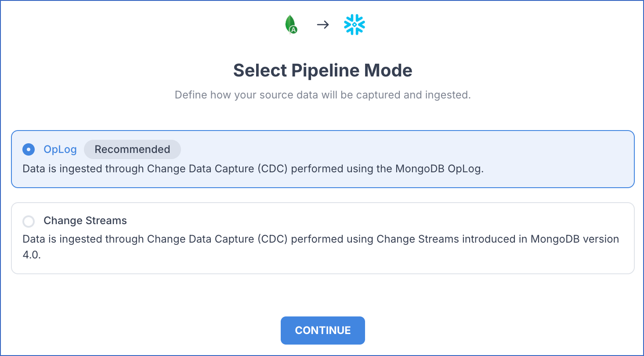Click the Select Pipeline Mode heading
Viewport: 644px width, 356px height.
pyautogui.click(x=322, y=70)
